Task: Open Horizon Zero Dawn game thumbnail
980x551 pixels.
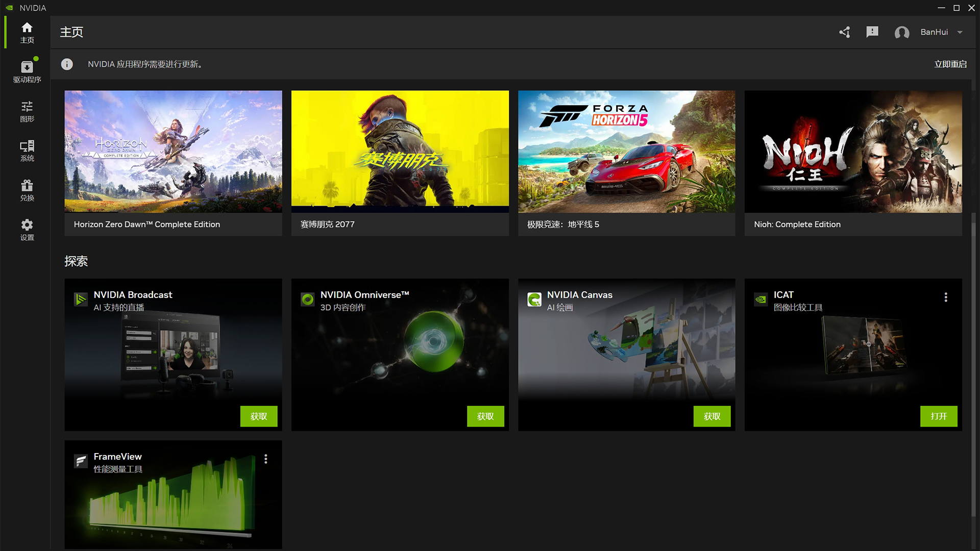Action: coord(173,152)
